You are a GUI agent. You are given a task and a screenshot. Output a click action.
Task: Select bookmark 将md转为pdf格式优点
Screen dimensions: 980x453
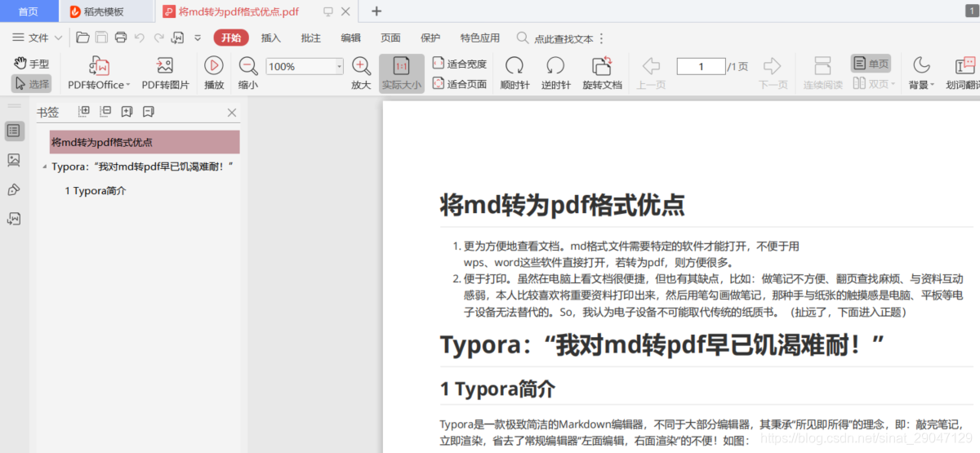[145, 142]
